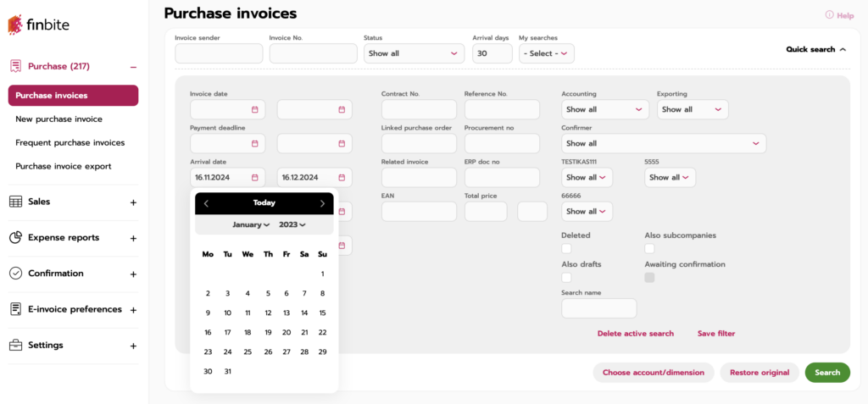Open the Status dropdown
Viewport: 868px width, 404px height.
click(x=414, y=53)
